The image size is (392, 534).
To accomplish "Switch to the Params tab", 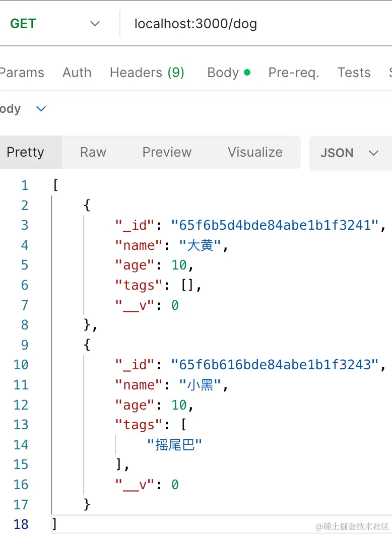I will (x=22, y=73).
